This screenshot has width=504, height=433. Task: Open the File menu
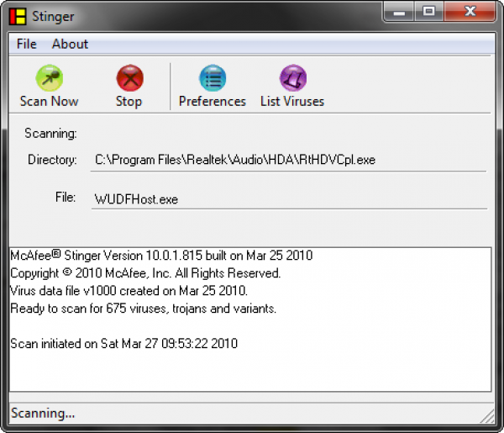click(27, 44)
